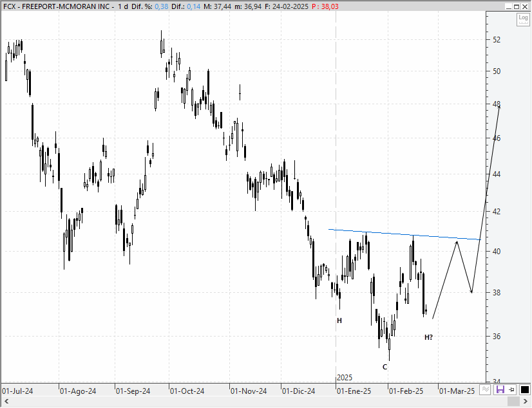Click the purple save chart icon
This screenshot has width=532, height=408.
(x=500, y=390)
